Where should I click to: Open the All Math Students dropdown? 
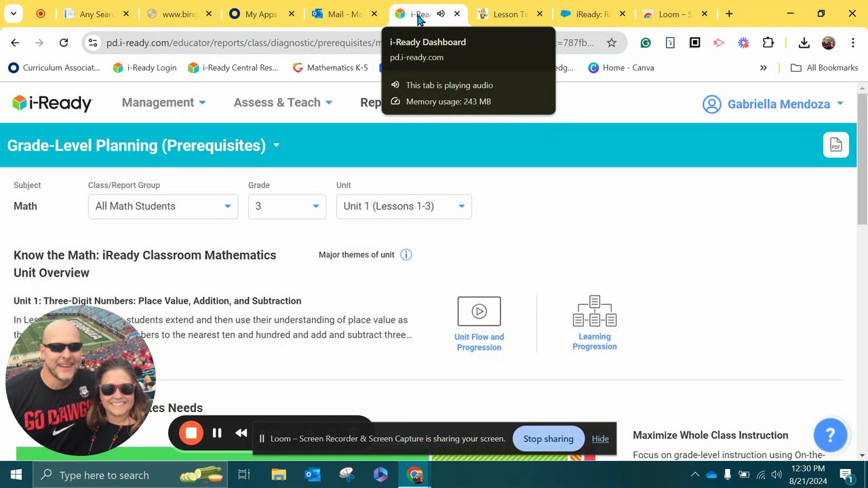tap(163, 206)
